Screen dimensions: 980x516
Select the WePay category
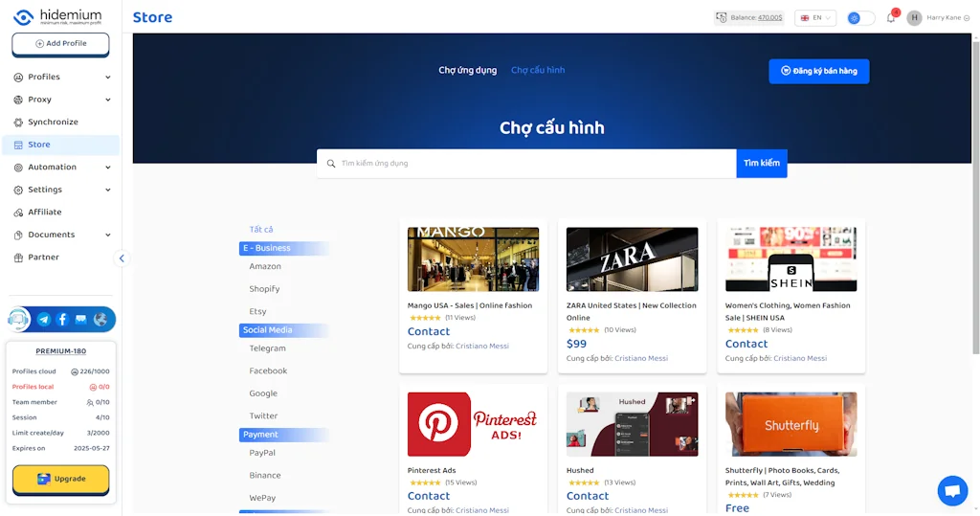coord(262,498)
